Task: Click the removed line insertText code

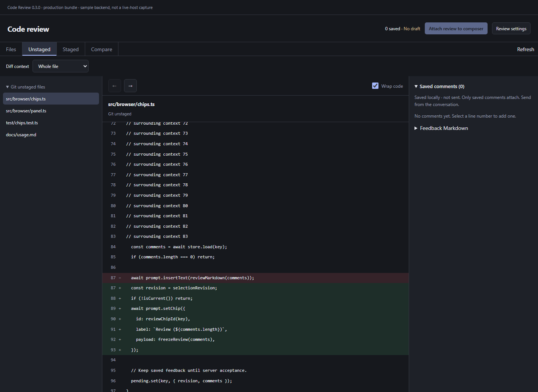Action: pos(192,278)
